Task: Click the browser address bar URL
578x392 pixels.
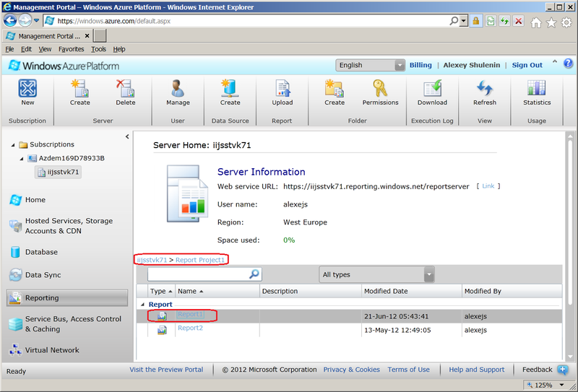Action: tap(113, 21)
